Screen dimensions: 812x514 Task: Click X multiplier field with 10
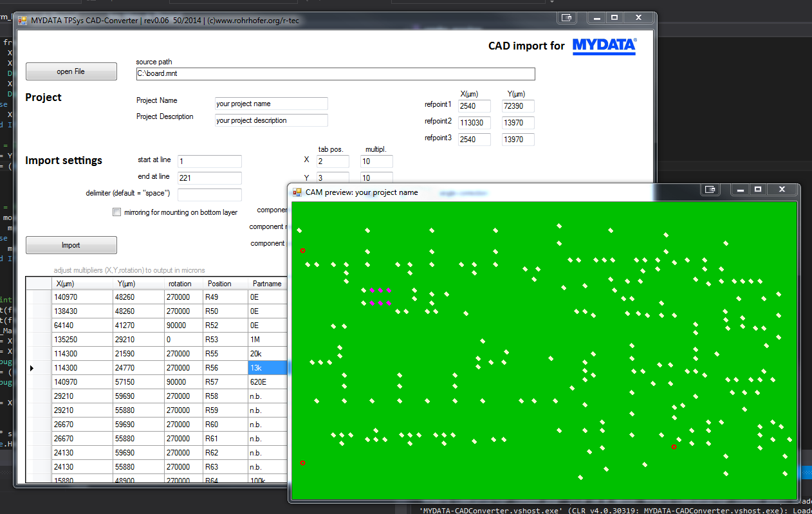376,161
